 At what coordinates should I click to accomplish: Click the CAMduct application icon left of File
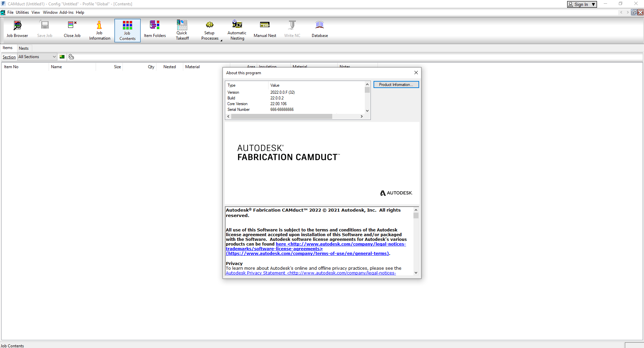pyautogui.click(x=3, y=12)
